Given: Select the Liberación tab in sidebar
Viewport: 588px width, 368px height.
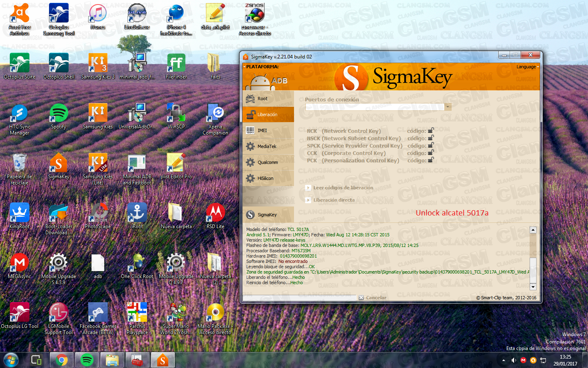Looking at the screenshot, I should pyautogui.click(x=268, y=114).
